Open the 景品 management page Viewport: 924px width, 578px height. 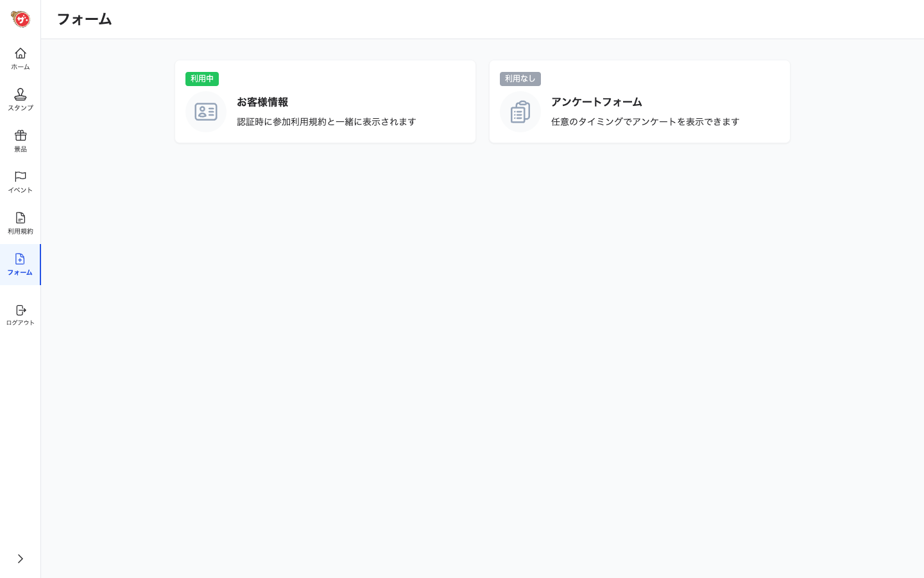pyautogui.click(x=20, y=141)
